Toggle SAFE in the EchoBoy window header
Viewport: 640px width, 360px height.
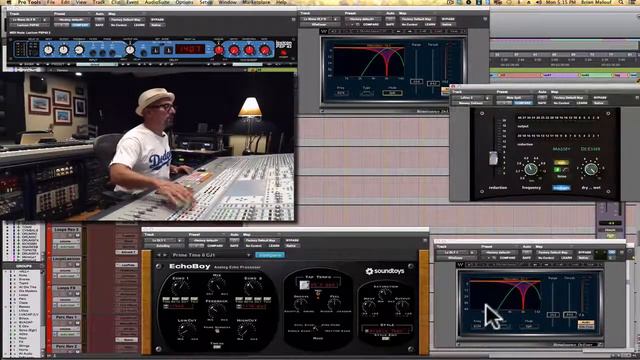pyautogui.click(x=234, y=246)
